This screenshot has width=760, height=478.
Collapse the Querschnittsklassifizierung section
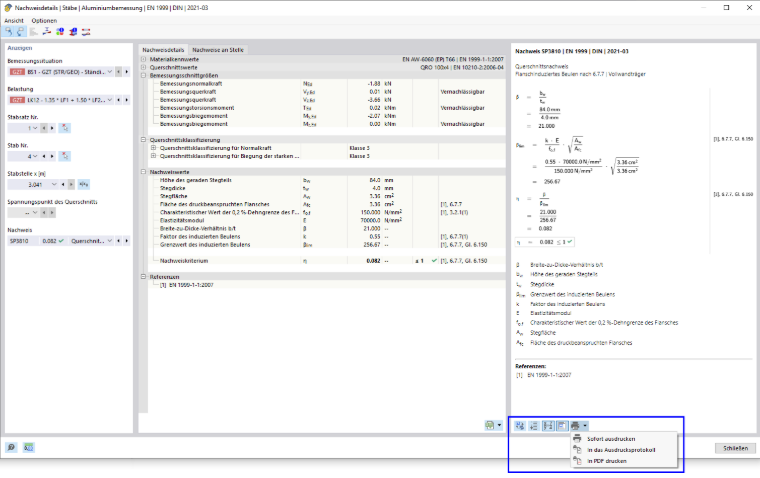[x=143, y=140]
